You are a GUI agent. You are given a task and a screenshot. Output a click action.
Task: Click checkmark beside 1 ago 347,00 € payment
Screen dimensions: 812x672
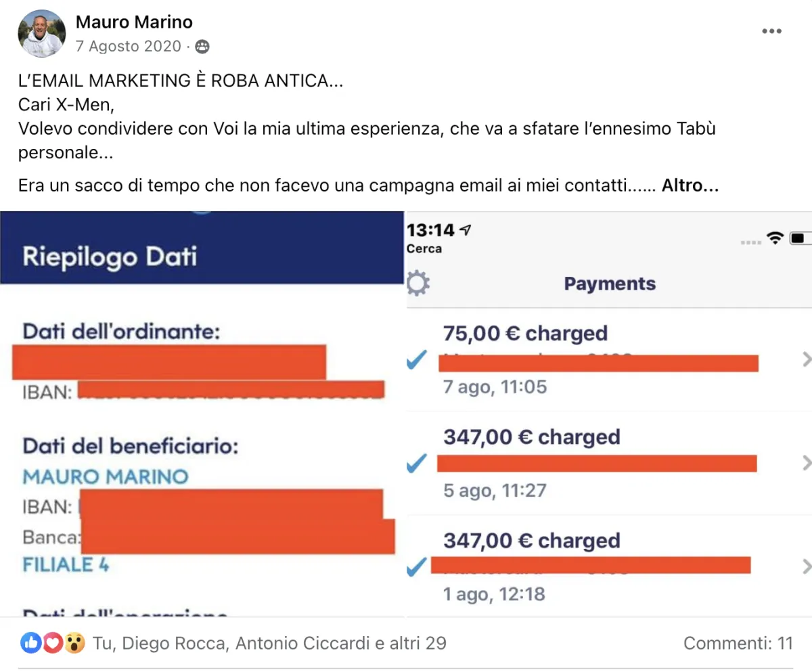tap(417, 567)
